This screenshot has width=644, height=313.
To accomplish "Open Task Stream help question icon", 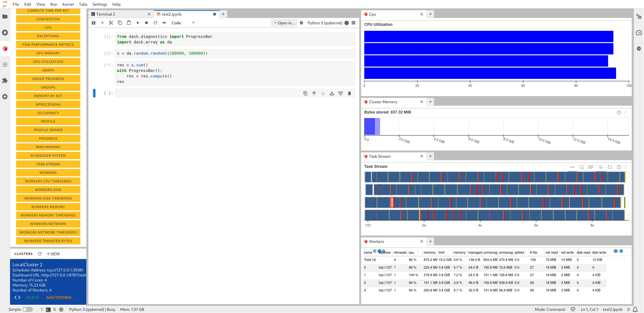I will pos(619,167).
